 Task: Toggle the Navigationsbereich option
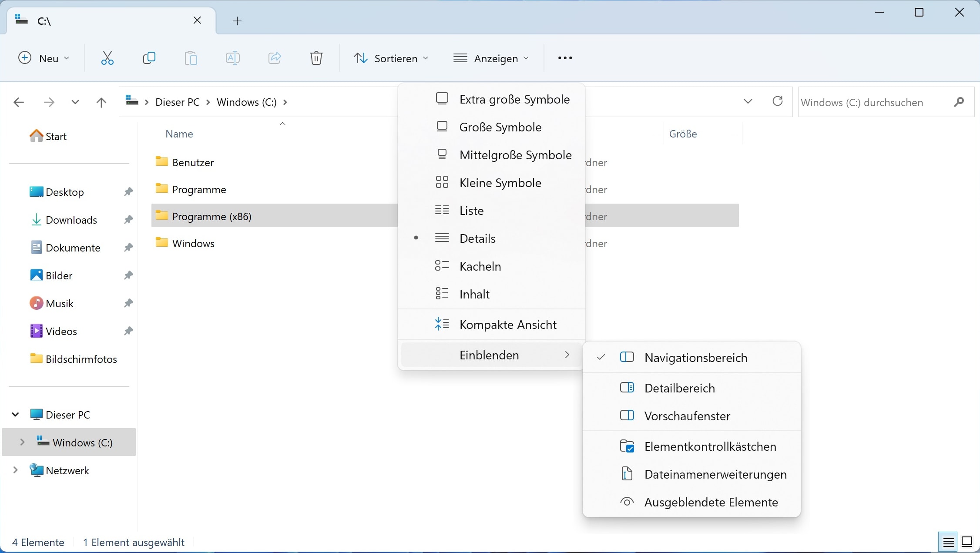point(695,358)
